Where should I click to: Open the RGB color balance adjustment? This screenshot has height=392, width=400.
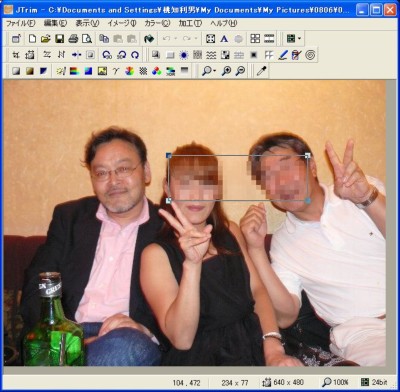pos(157,71)
